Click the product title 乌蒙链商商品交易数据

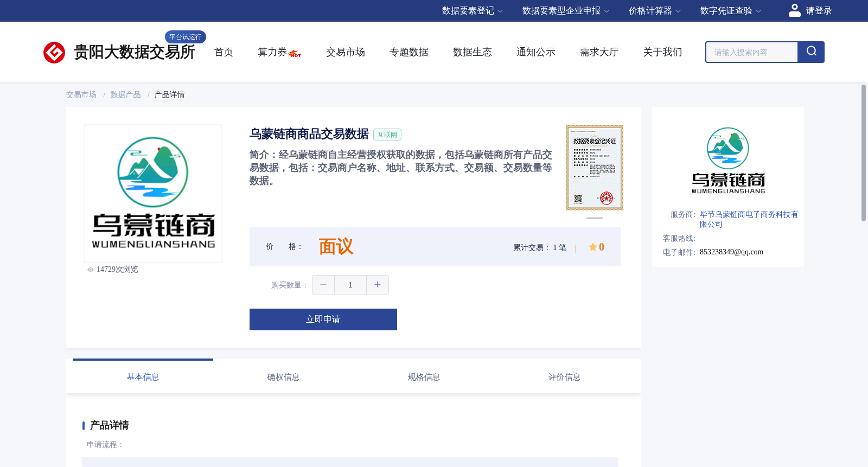click(x=309, y=134)
